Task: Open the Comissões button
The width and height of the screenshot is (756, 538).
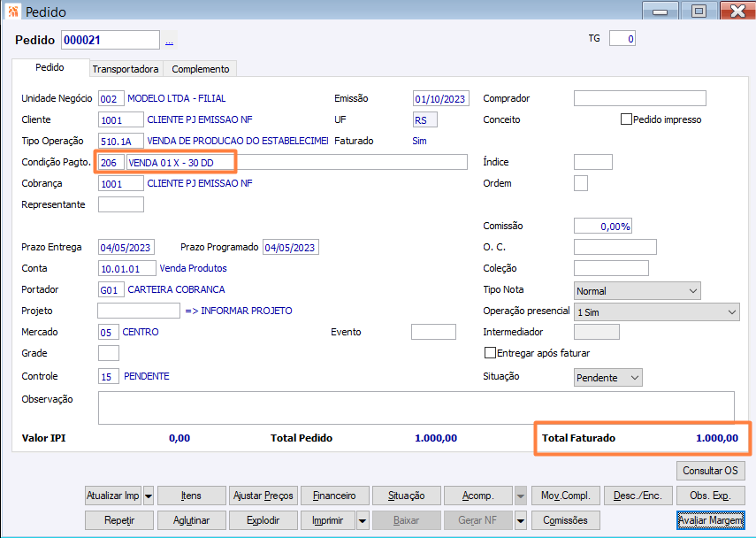Action: (x=566, y=520)
